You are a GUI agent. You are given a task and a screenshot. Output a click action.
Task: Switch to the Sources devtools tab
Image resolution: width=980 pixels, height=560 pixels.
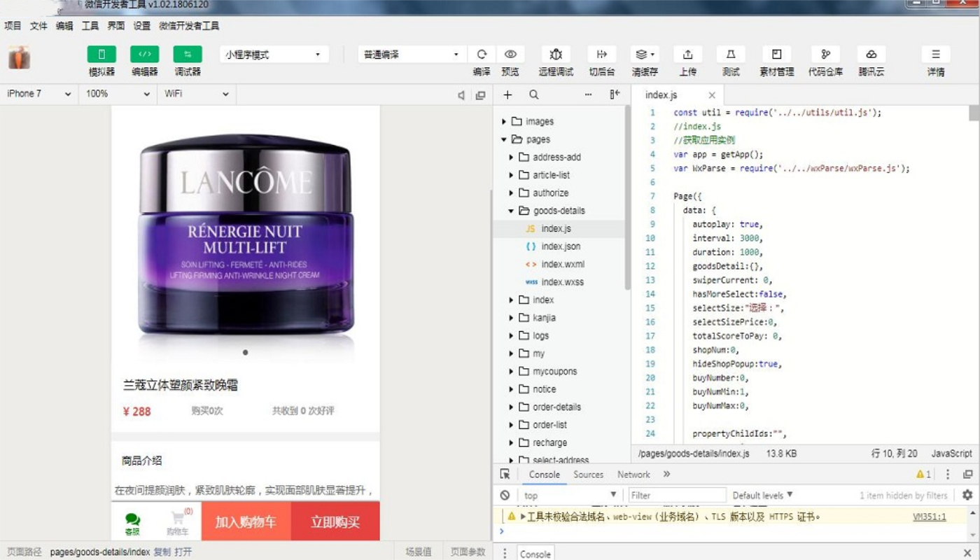point(588,475)
